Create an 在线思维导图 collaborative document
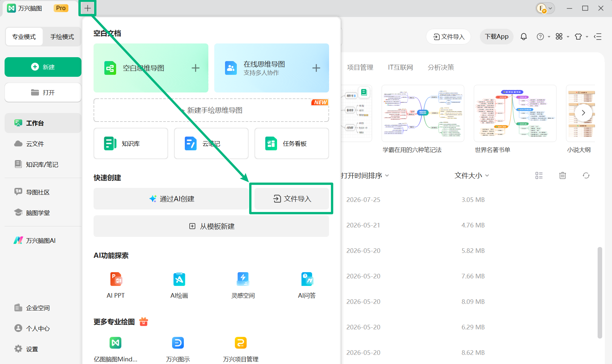612x364 pixels. [271, 68]
